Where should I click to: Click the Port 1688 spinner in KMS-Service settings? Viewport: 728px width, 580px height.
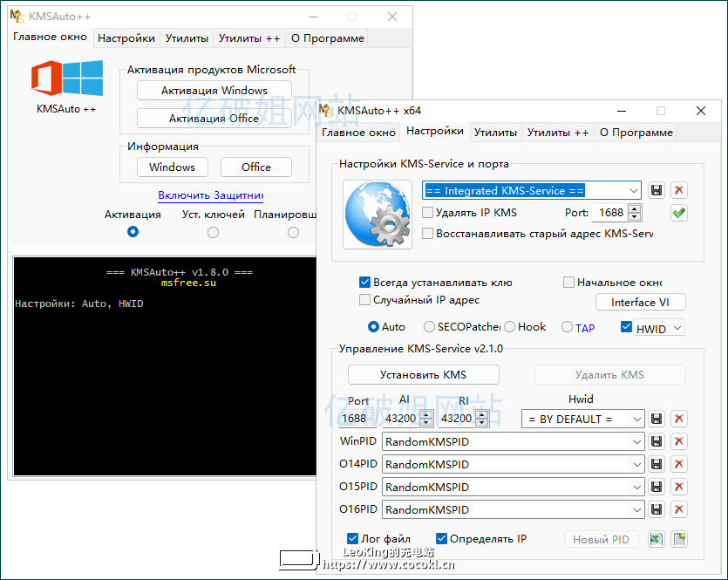[634, 213]
